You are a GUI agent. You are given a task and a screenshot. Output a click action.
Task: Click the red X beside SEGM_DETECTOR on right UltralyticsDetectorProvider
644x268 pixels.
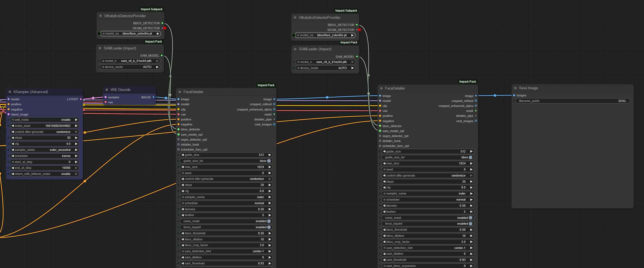(x=359, y=30)
